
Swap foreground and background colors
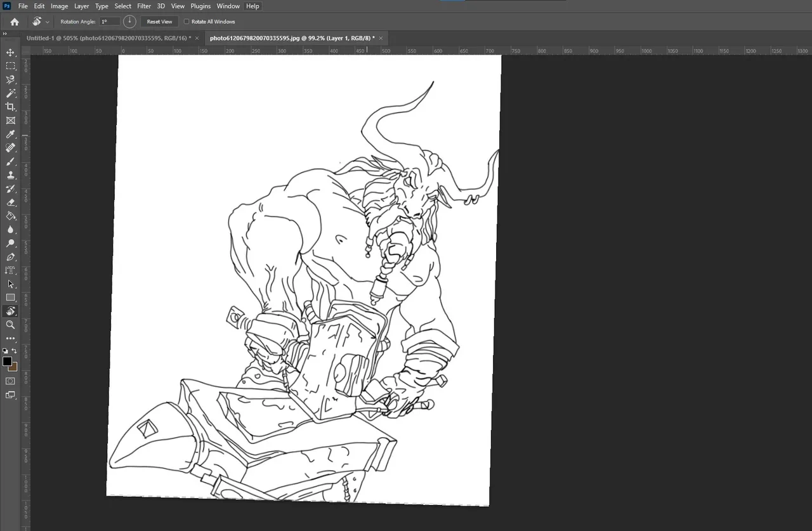point(15,351)
